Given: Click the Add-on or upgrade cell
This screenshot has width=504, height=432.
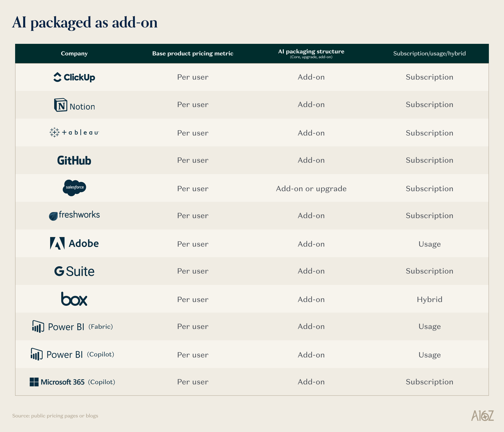Looking at the screenshot, I should [x=311, y=188].
